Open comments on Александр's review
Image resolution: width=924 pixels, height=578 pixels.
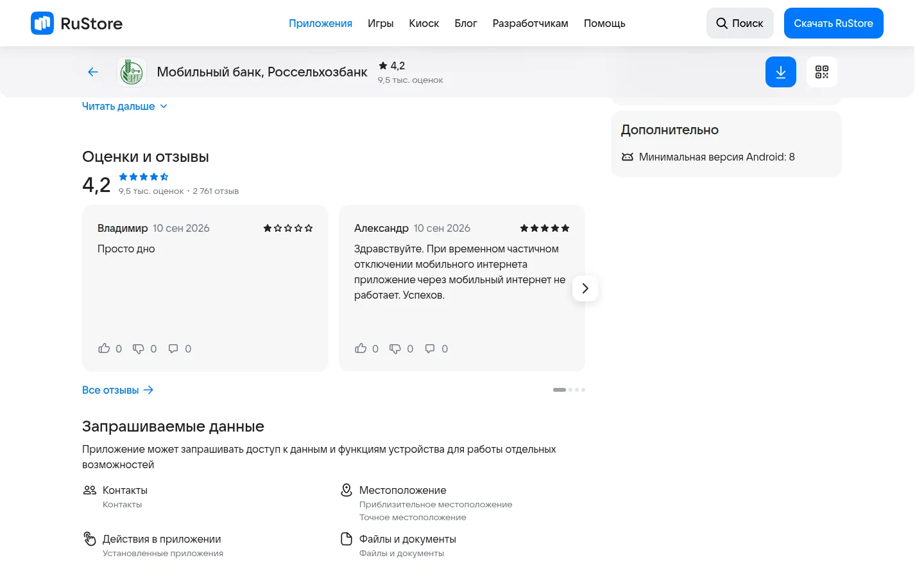(430, 349)
